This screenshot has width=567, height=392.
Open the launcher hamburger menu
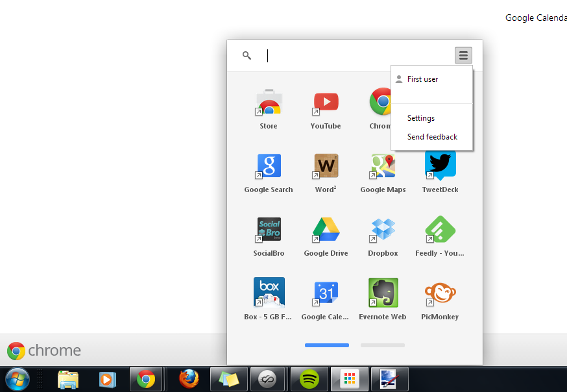point(463,55)
